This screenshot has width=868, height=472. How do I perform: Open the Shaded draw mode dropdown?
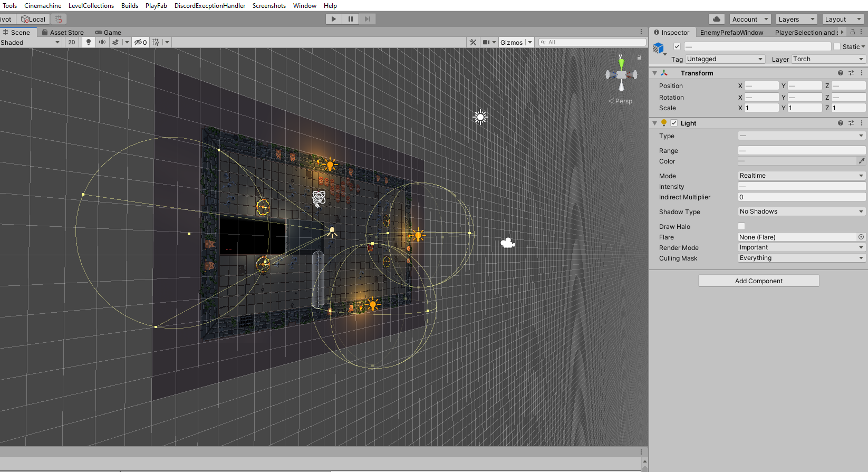pos(31,42)
